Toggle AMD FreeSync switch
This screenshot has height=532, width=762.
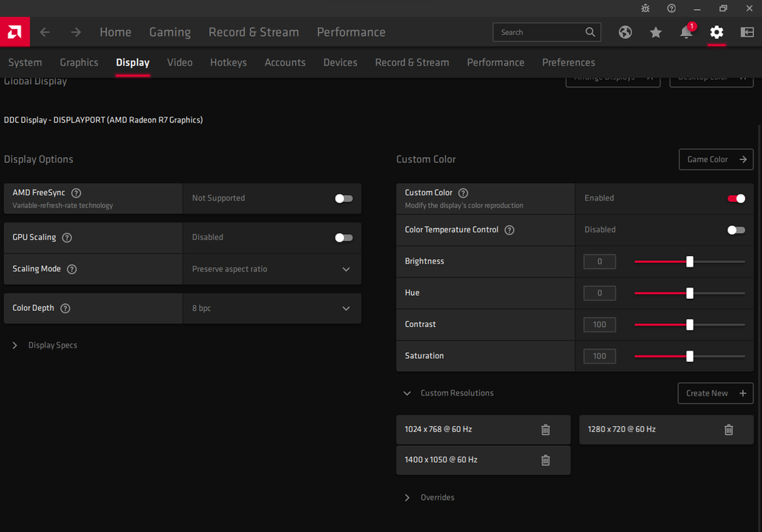point(343,198)
